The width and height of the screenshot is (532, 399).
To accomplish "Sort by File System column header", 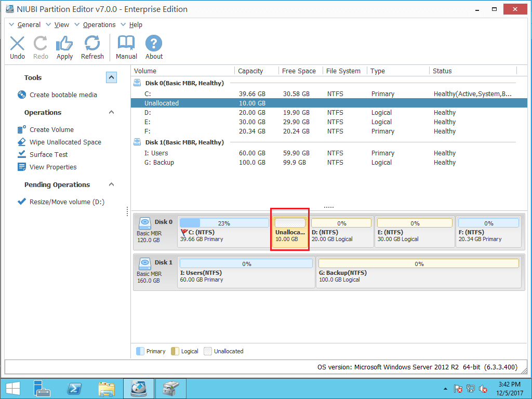I will 345,71.
